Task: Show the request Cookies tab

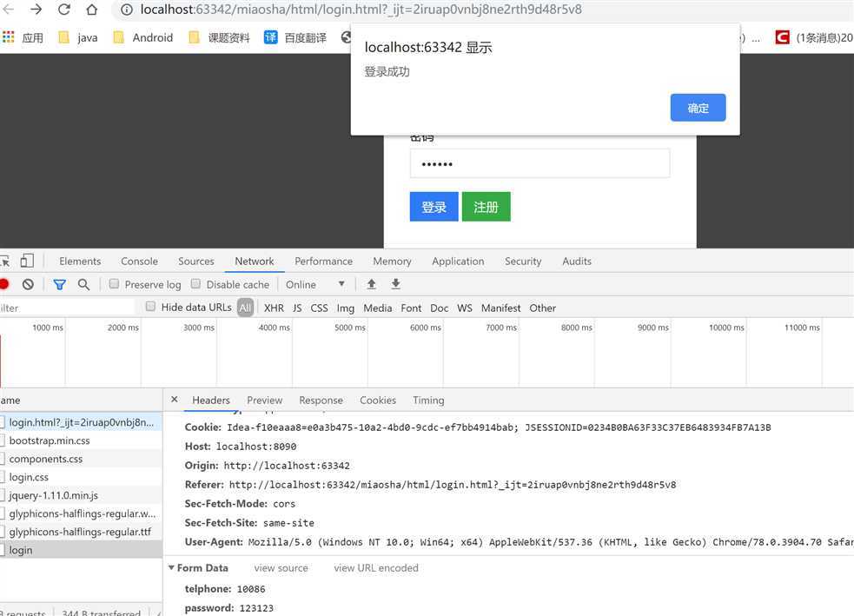Action: pos(378,401)
